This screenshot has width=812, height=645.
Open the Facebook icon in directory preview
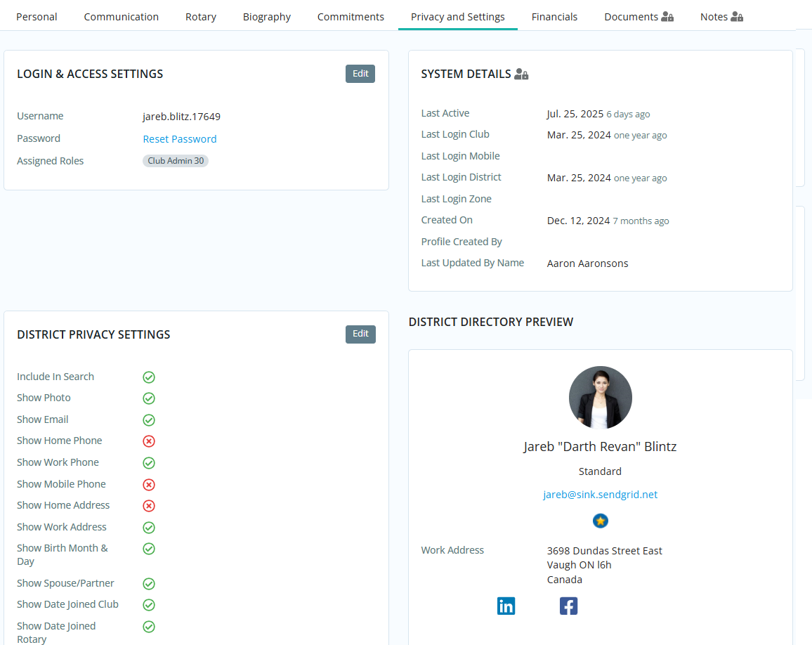click(x=568, y=606)
